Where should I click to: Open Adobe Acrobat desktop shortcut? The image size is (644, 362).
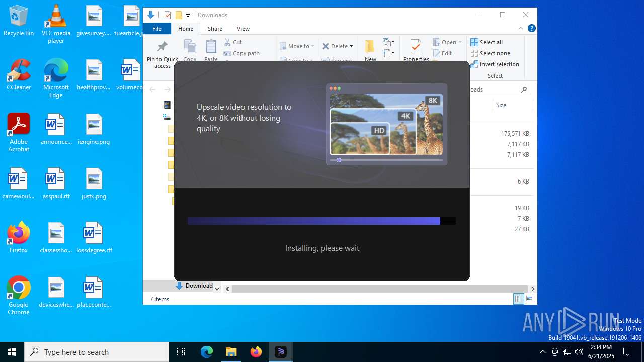[x=19, y=133]
